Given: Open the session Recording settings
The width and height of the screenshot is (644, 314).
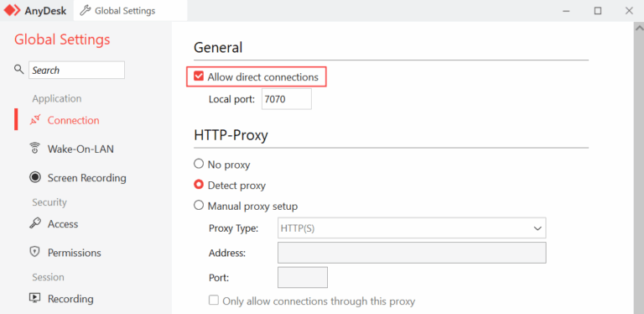Looking at the screenshot, I should (x=70, y=298).
